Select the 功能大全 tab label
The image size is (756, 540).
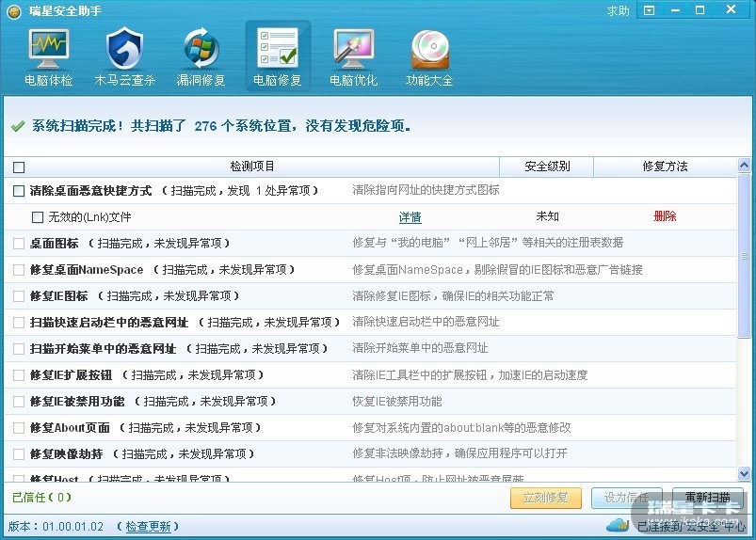click(429, 81)
